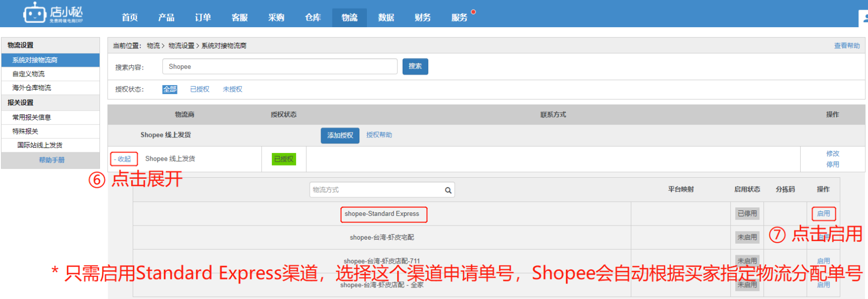Click 已停用 status of Standard Express
868x299 pixels.
747,213
